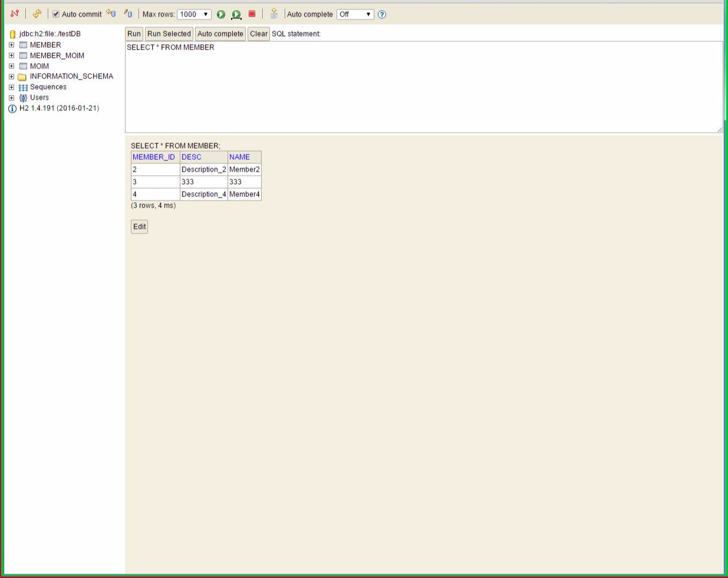The width and height of the screenshot is (728, 578).
Task: Click the Clear button
Action: point(259,34)
